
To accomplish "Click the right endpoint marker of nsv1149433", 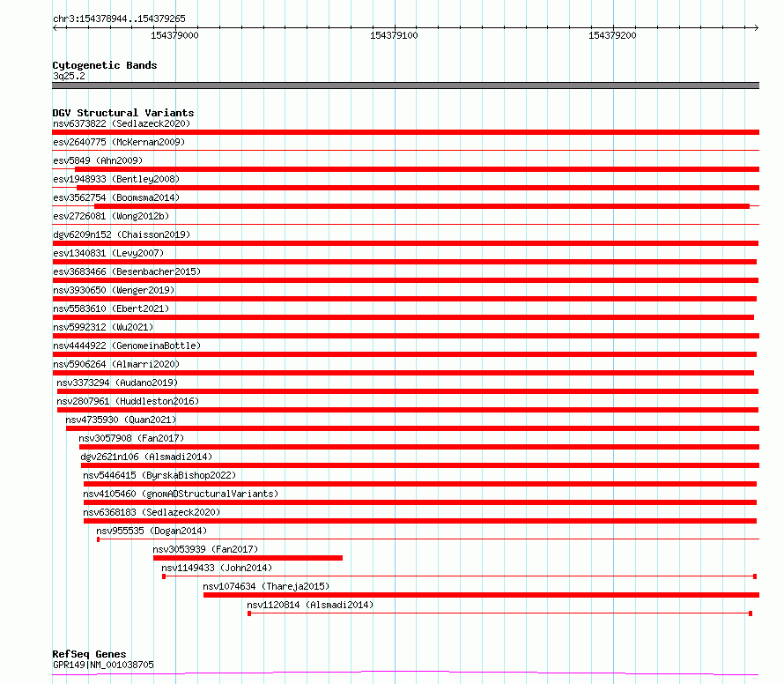I will coord(755,576).
